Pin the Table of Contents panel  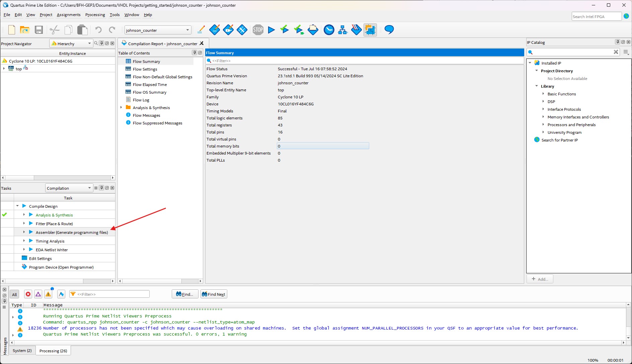(x=194, y=53)
